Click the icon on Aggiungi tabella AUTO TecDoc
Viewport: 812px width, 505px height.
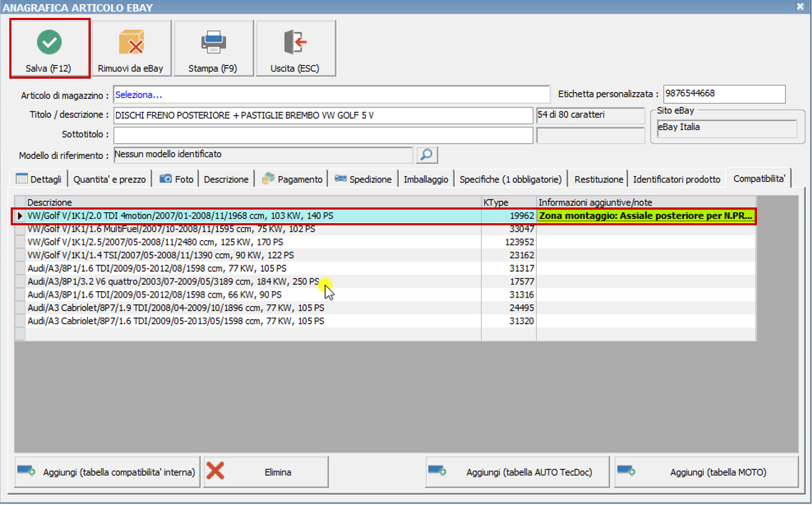click(x=437, y=471)
